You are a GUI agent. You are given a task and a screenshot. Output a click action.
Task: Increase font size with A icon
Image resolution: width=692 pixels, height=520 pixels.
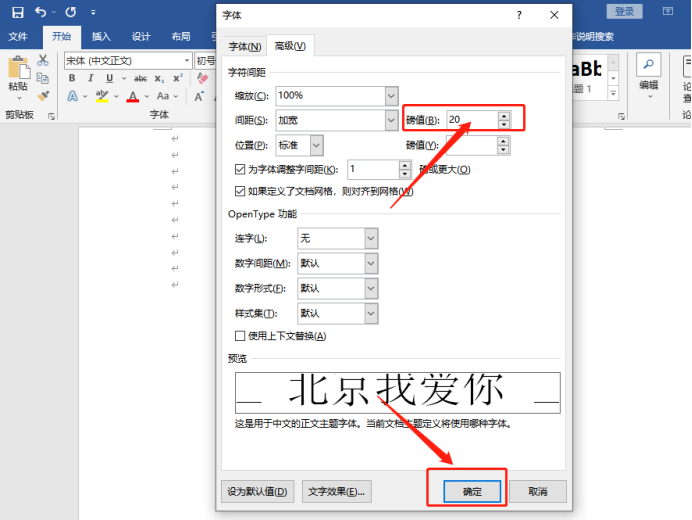(x=199, y=96)
